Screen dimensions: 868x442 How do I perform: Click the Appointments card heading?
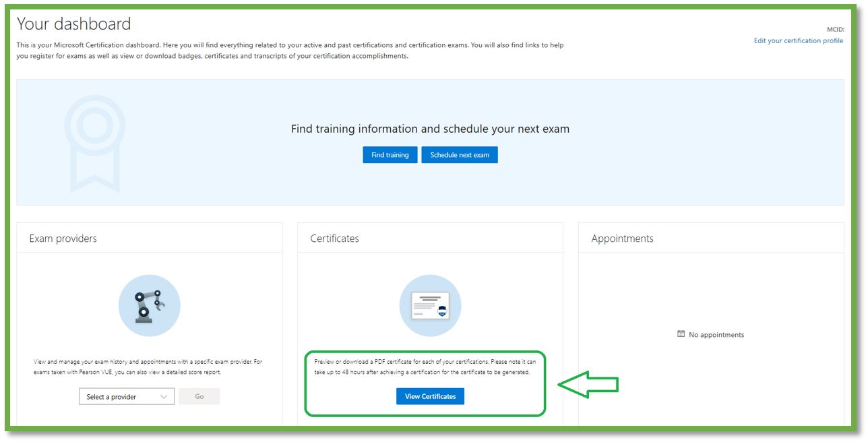[x=622, y=239]
